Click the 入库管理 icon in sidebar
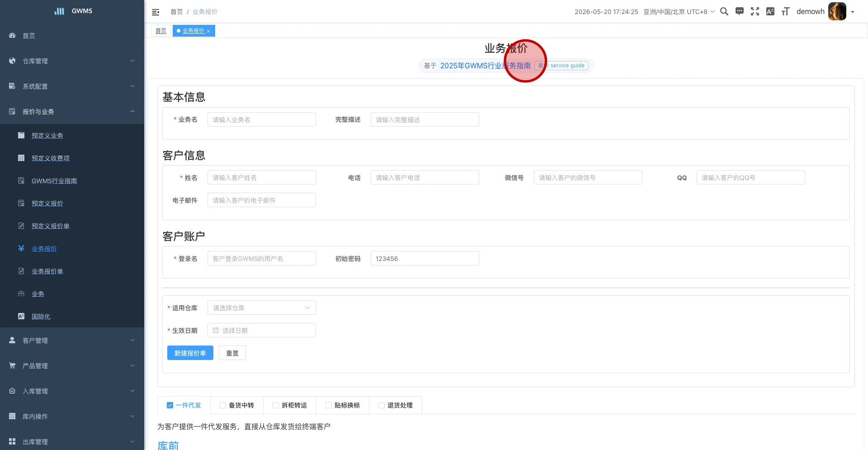The image size is (868, 450). 12,391
